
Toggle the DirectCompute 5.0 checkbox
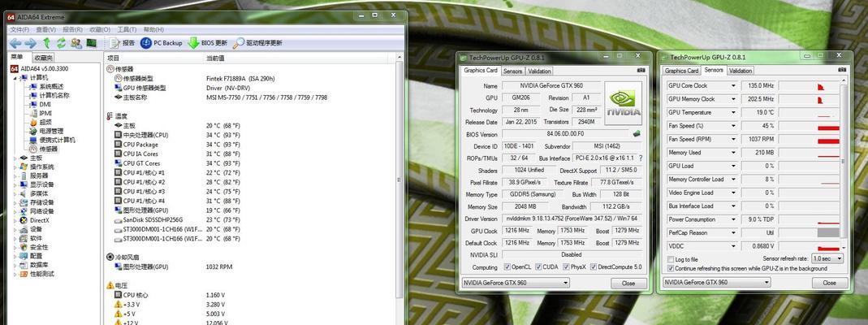[594, 267]
